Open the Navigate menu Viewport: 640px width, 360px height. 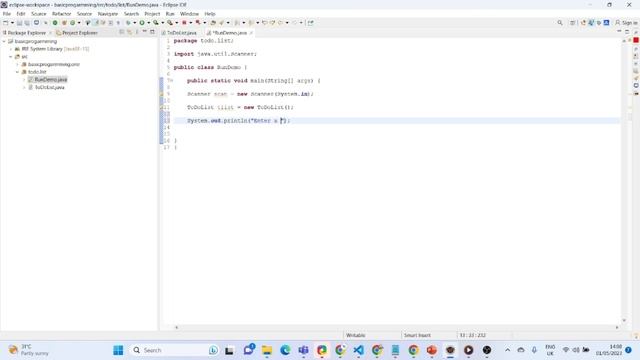[108, 14]
